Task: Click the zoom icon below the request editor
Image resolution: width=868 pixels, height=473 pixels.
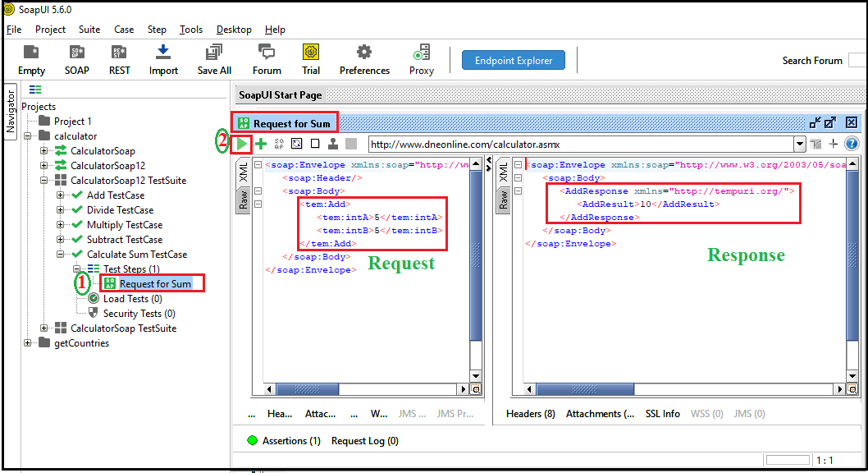Action: pos(476,389)
